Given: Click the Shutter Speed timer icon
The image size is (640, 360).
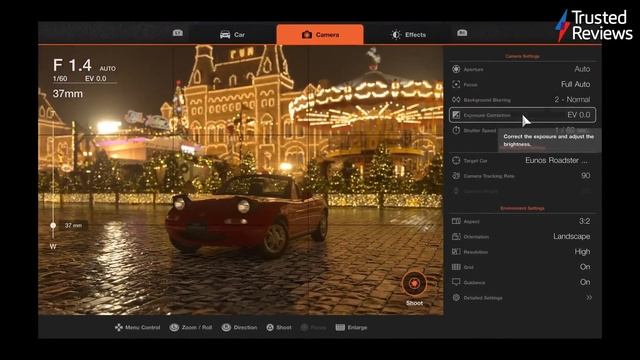Looking at the screenshot, I should 456,130.
